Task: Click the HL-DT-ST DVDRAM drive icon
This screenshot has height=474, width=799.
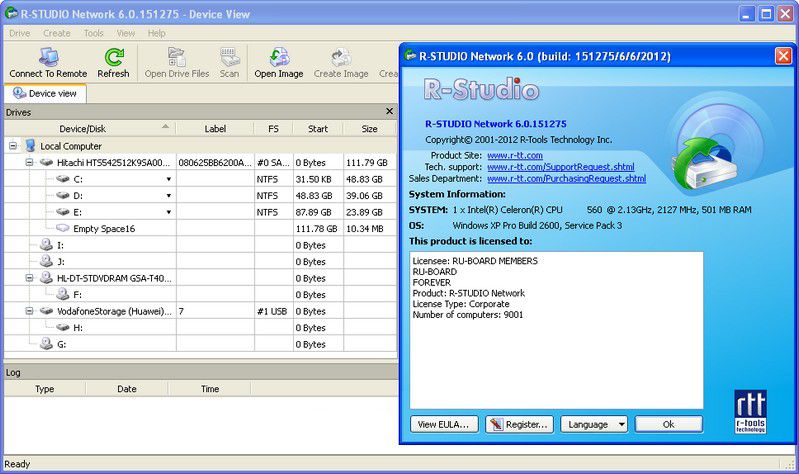Action: (x=46, y=278)
